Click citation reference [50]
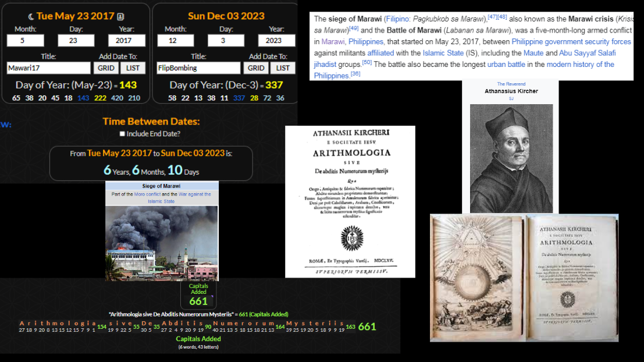The height and width of the screenshot is (362, 644). (367, 62)
